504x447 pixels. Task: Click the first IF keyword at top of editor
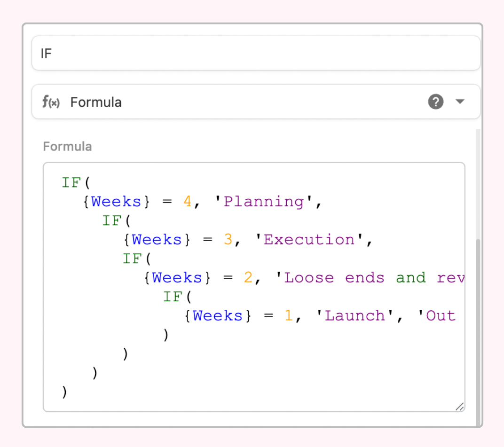coord(71,182)
